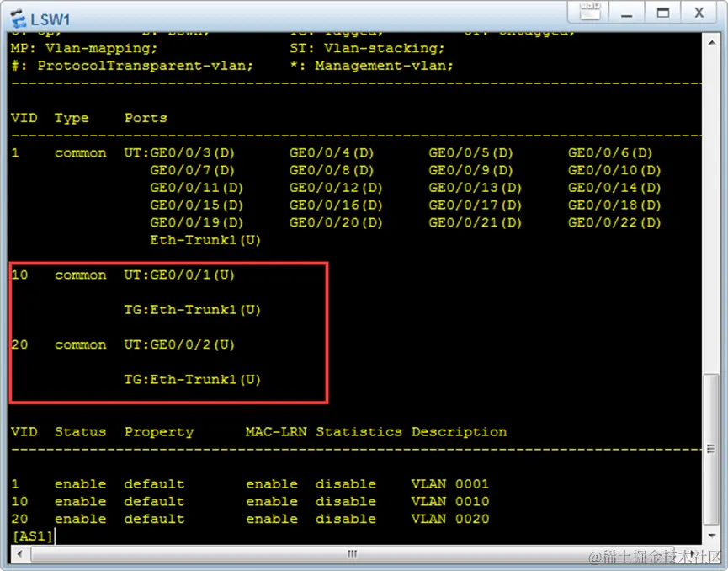This screenshot has height=571, width=728.
Task: Minimize the LSW1 terminal window
Action: [627, 13]
